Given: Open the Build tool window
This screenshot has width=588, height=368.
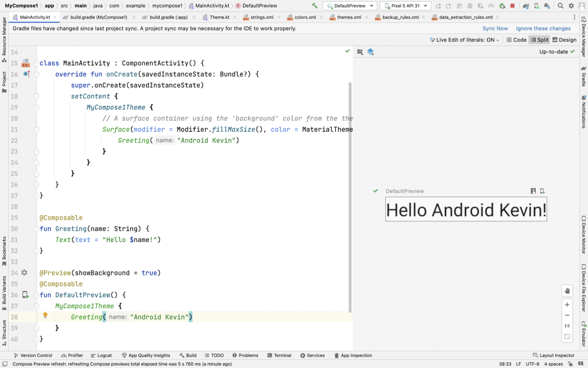Looking at the screenshot, I should (188, 355).
